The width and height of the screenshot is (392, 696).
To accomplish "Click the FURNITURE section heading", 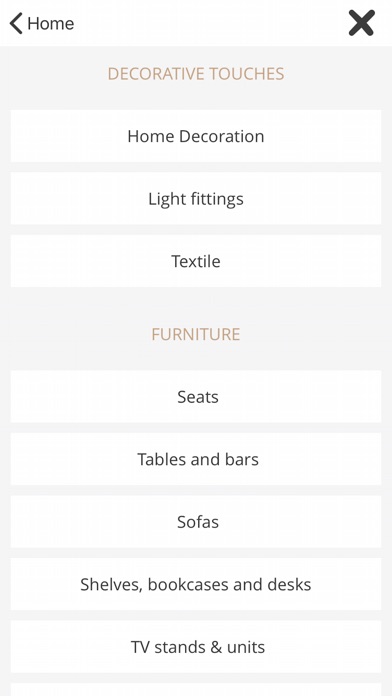I will [196, 334].
